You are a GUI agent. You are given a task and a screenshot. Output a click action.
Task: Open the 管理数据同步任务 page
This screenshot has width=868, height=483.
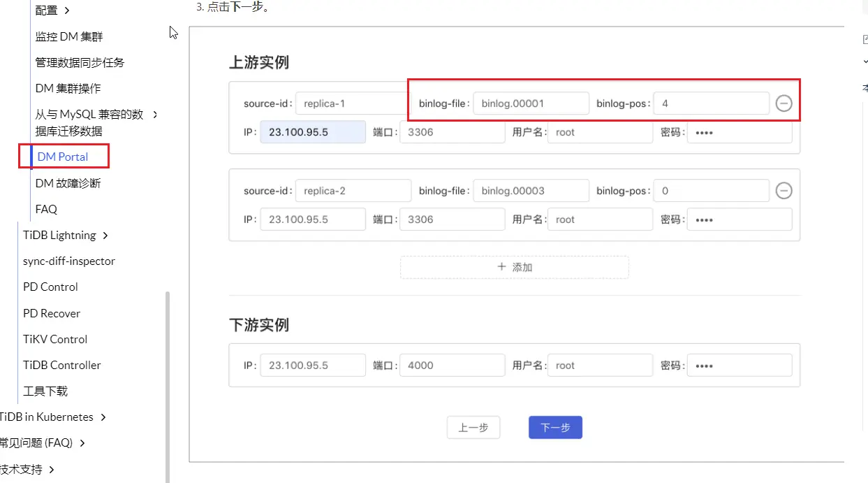pos(80,62)
